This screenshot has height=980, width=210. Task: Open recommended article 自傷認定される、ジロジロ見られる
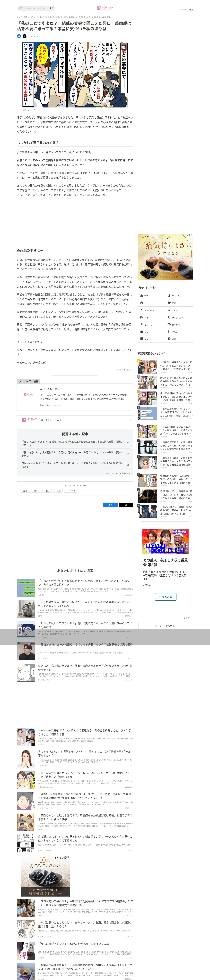pos(75,843)
